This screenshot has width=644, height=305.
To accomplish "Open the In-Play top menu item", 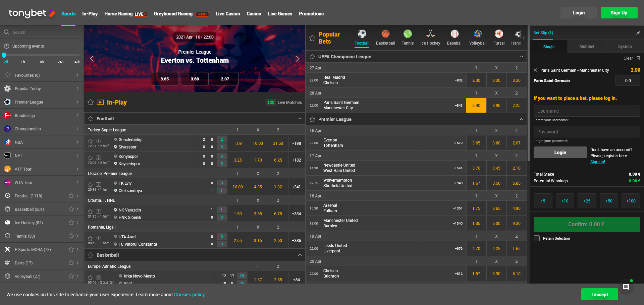I will coord(90,14).
